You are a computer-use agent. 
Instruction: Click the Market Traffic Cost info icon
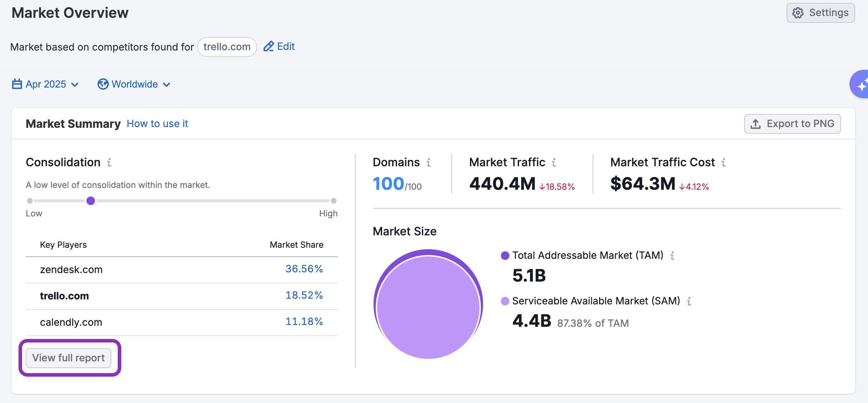(724, 162)
